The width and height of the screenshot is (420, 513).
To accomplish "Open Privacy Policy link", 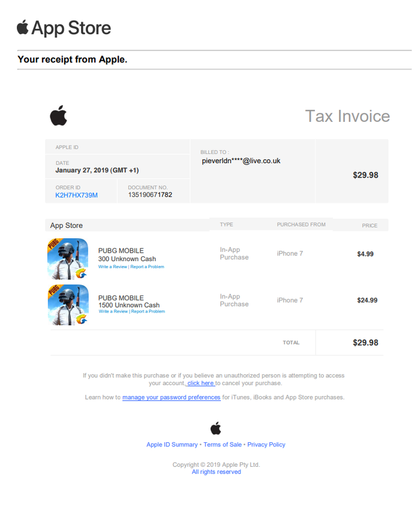I will click(x=266, y=445).
